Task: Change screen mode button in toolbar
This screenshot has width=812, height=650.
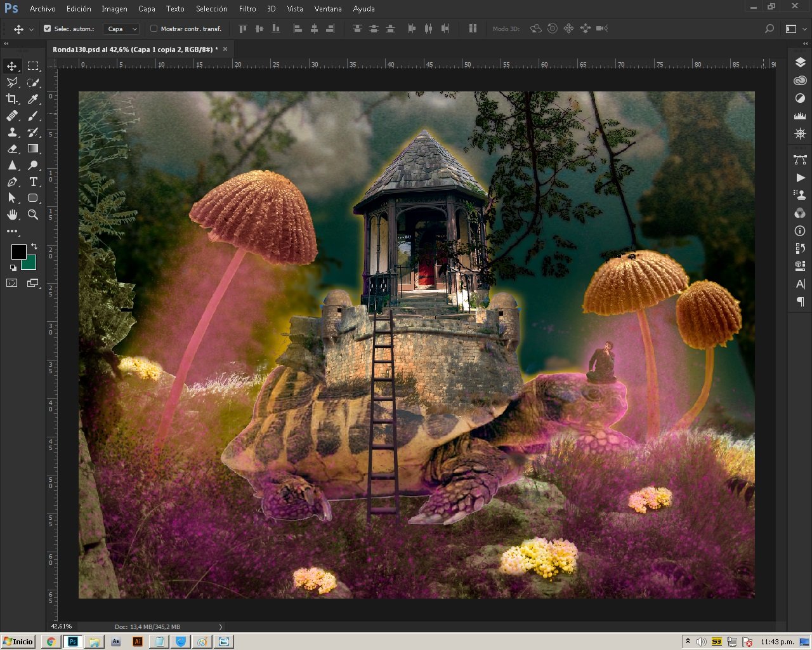Action: click(33, 283)
